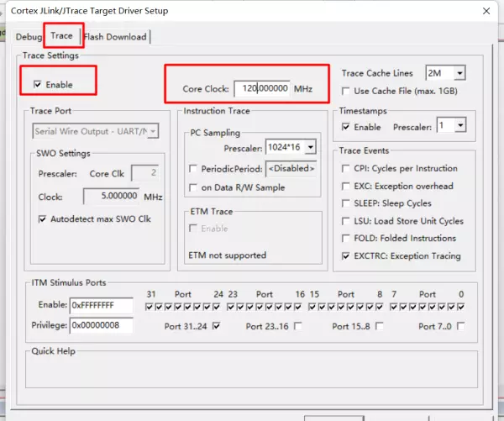Switch to the Debug tab

pos(29,37)
